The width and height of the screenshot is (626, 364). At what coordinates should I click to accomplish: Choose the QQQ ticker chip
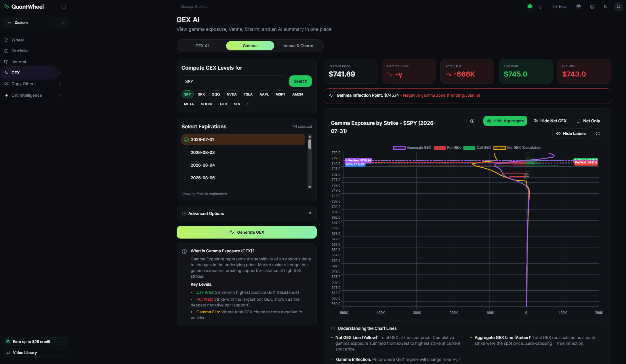(216, 94)
